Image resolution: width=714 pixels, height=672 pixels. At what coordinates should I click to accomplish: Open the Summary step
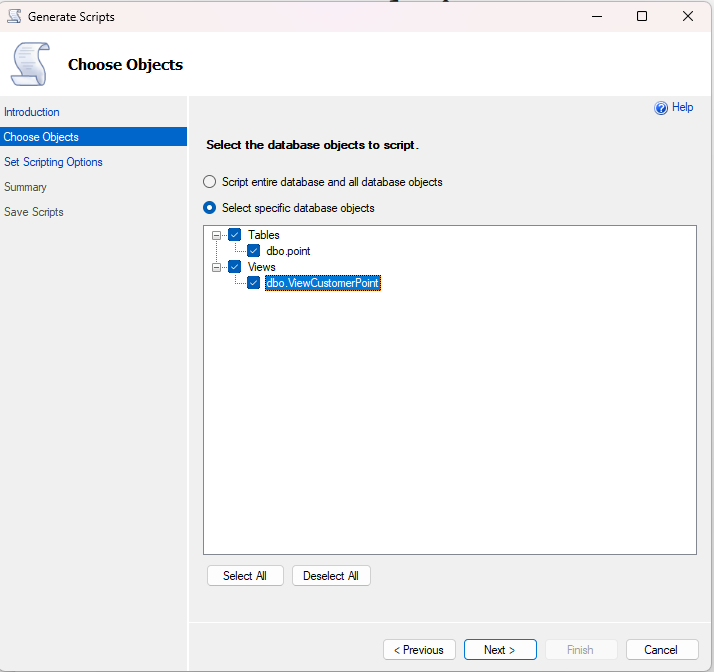click(x=26, y=187)
